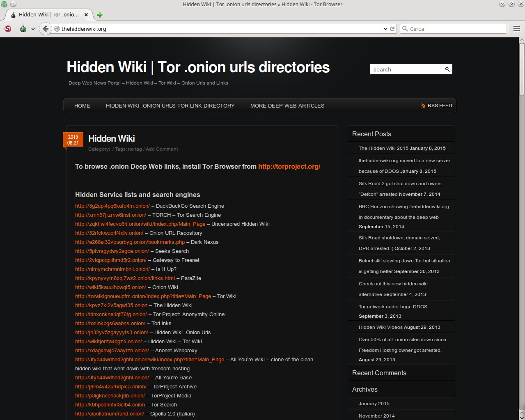Open HOME in the navigation menu

click(x=82, y=106)
